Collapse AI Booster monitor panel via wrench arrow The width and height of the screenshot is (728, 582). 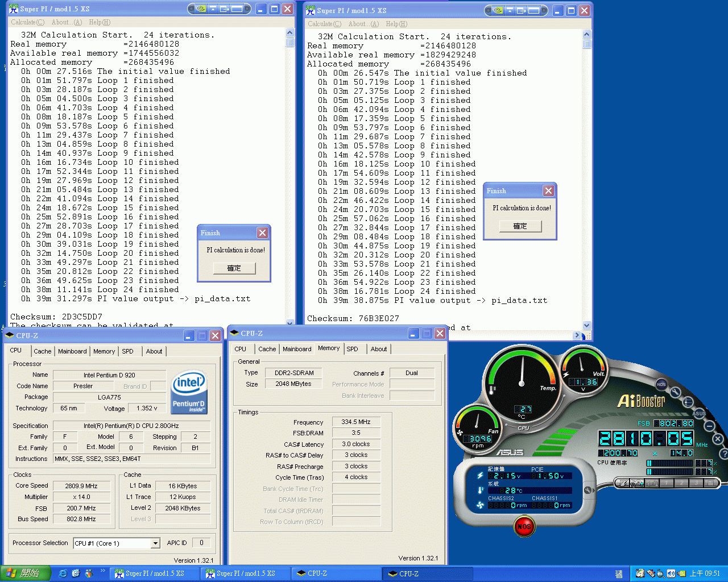tap(589, 490)
